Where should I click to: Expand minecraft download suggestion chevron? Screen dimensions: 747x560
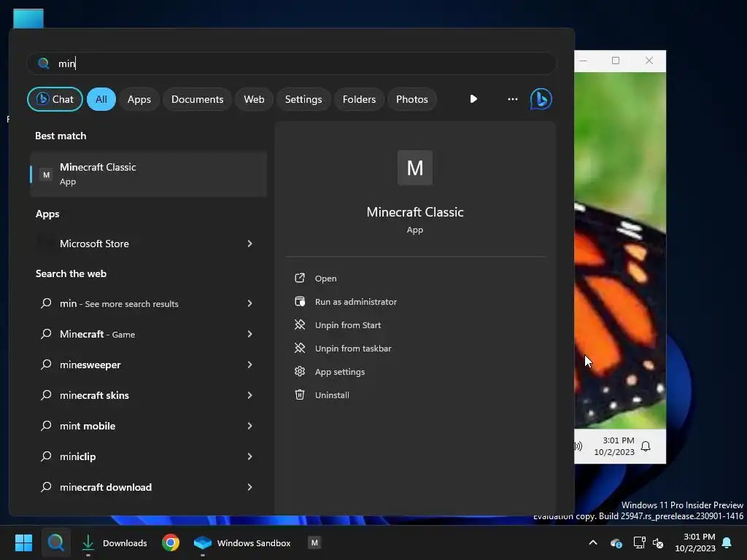click(x=249, y=486)
